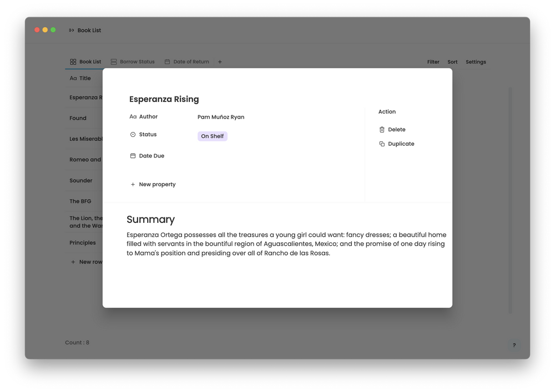Open the Filter options
This screenshot has height=392, width=555.
click(433, 62)
